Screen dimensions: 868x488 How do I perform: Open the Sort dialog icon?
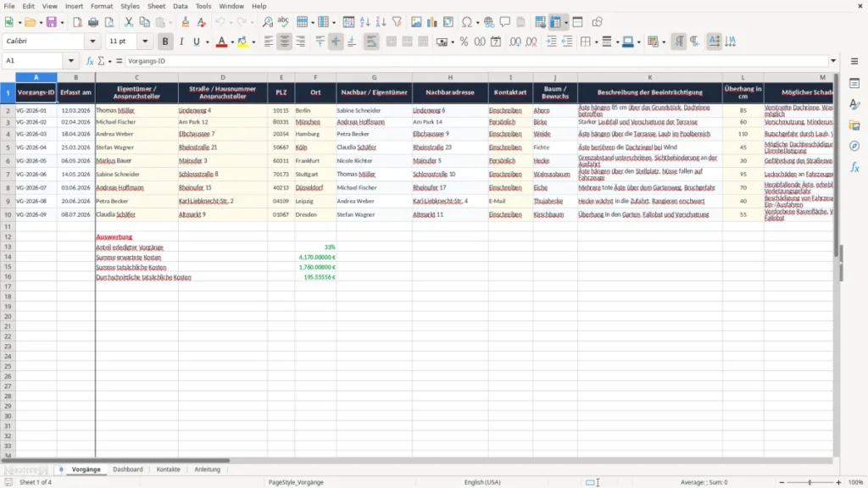click(348, 22)
